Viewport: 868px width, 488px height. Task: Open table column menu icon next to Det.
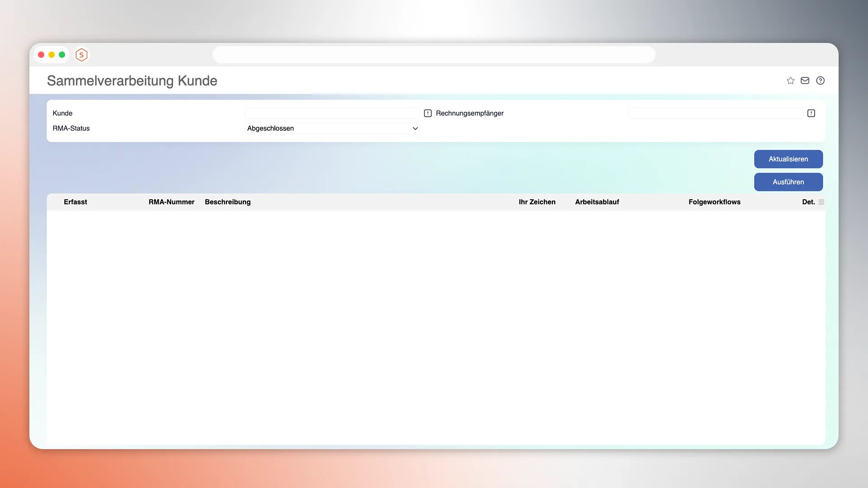(821, 202)
